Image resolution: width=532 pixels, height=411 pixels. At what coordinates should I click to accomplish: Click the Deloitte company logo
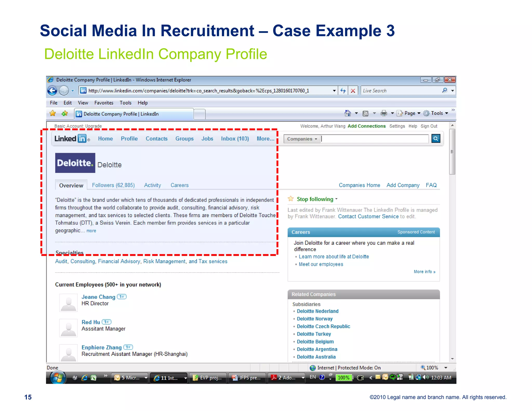(x=75, y=163)
